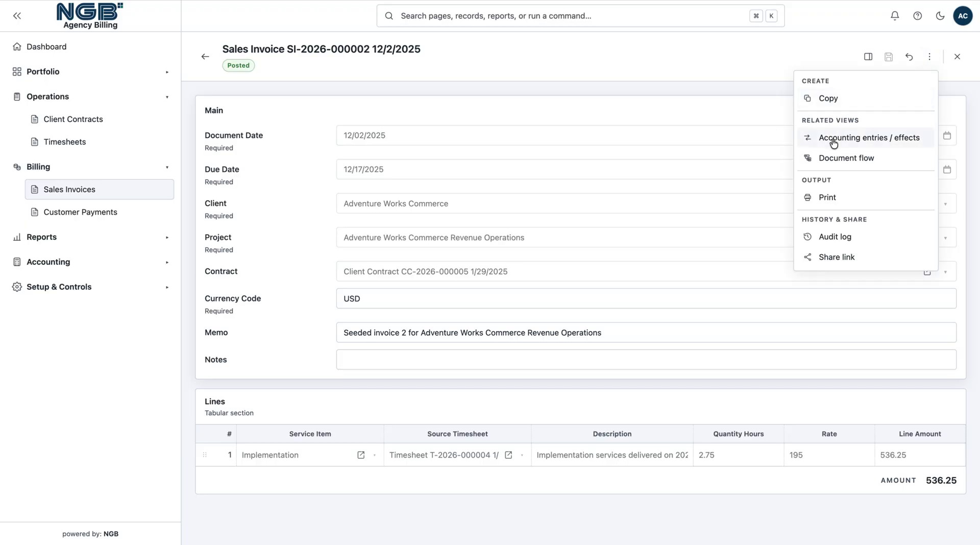Screen dimensions: 980x545
Task: Expand the Portfolio section
Action: point(91,72)
